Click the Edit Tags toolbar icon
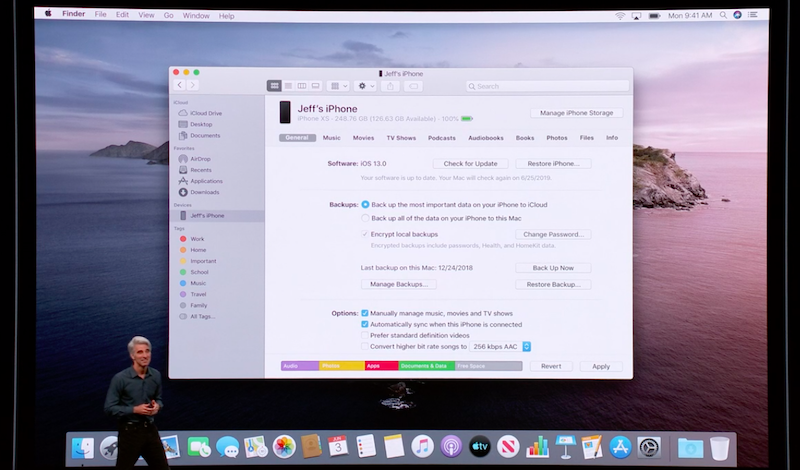The height and width of the screenshot is (470, 800). click(414, 86)
